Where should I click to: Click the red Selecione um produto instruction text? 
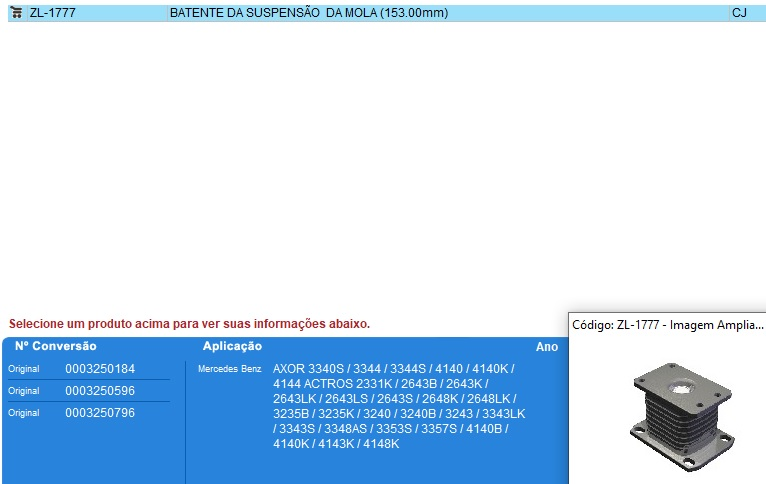[189, 324]
